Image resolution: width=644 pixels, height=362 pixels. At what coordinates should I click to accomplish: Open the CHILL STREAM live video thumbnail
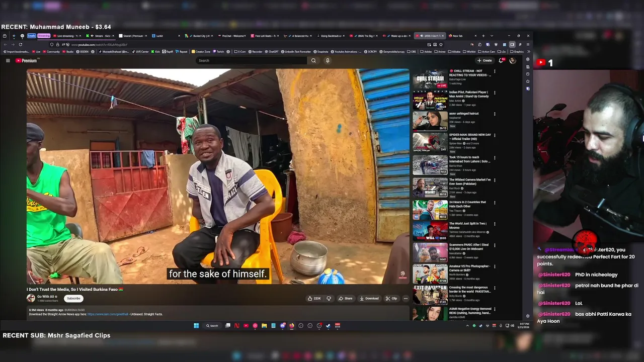tap(430, 78)
